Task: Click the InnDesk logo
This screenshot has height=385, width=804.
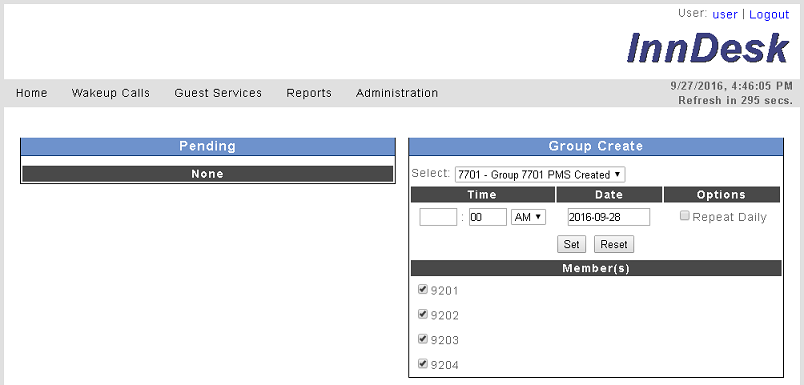Action: coord(708,48)
